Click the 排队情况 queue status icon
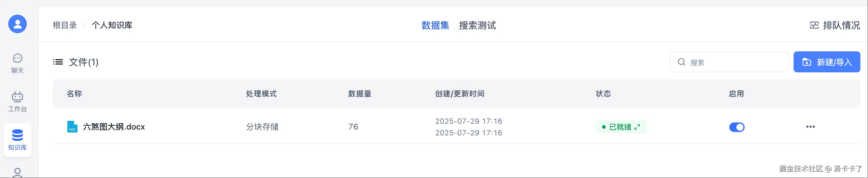 coord(814,25)
